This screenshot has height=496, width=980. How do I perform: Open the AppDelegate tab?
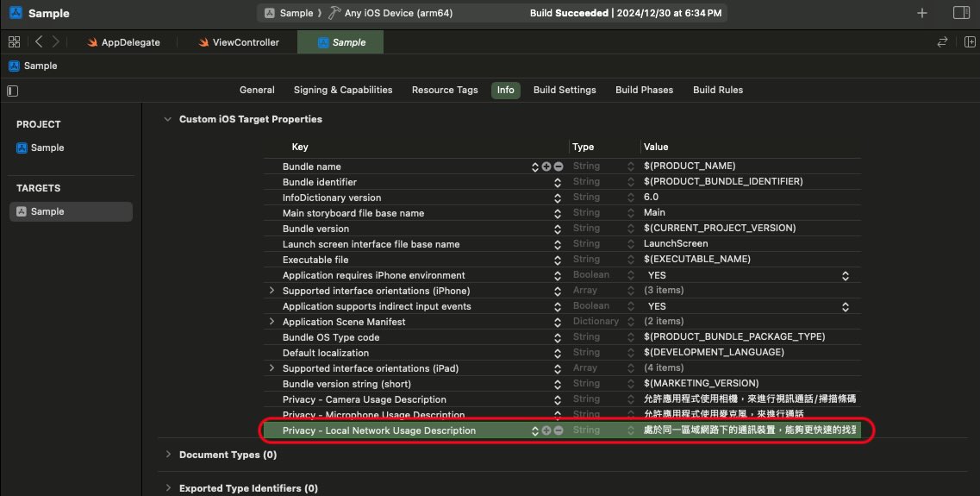pyautogui.click(x=124, y=42)
